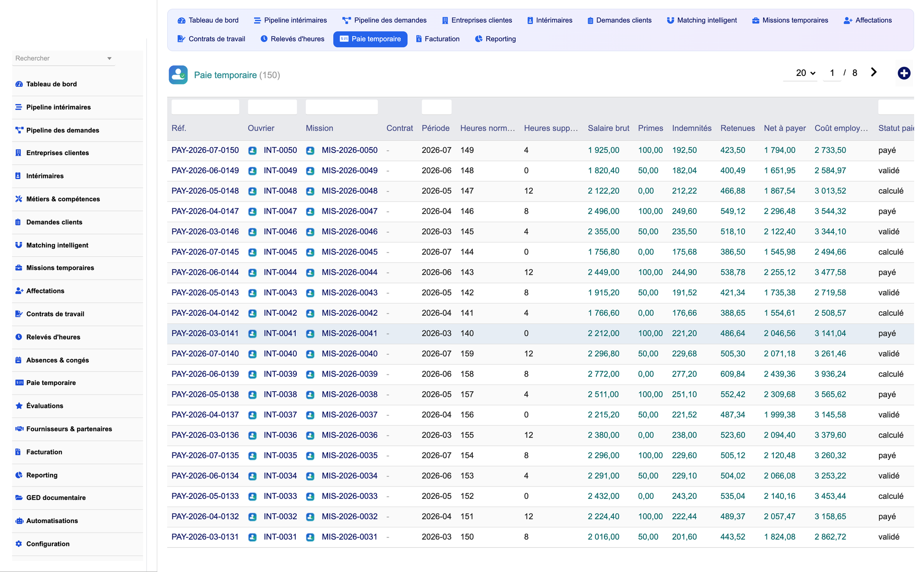The width and height of the screenshot is (924, 572).
Task: Open Contrats de travail in sidebar
Action: pyautogui.click(x=77, y=314)
